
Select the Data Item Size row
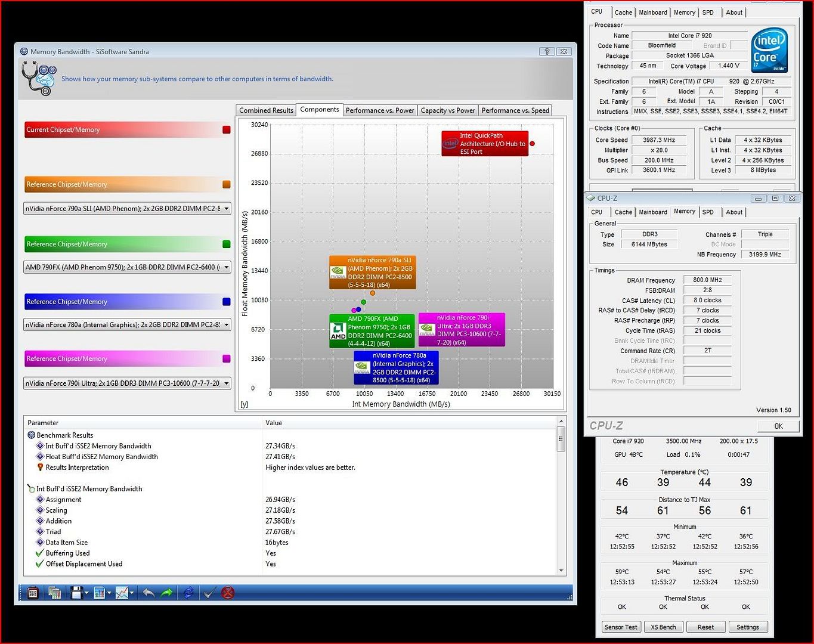(290, 543)
